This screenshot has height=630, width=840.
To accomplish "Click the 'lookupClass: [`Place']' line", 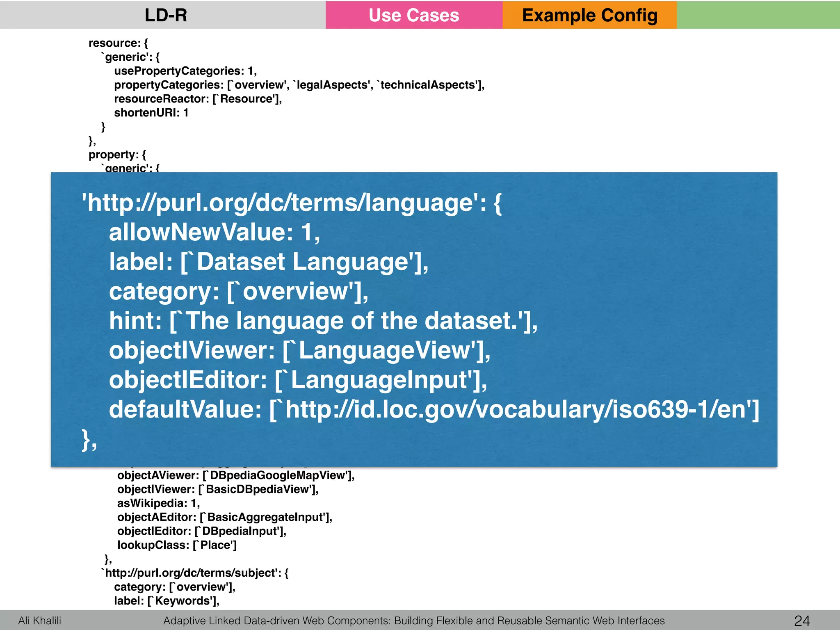I will coord(177,545).
